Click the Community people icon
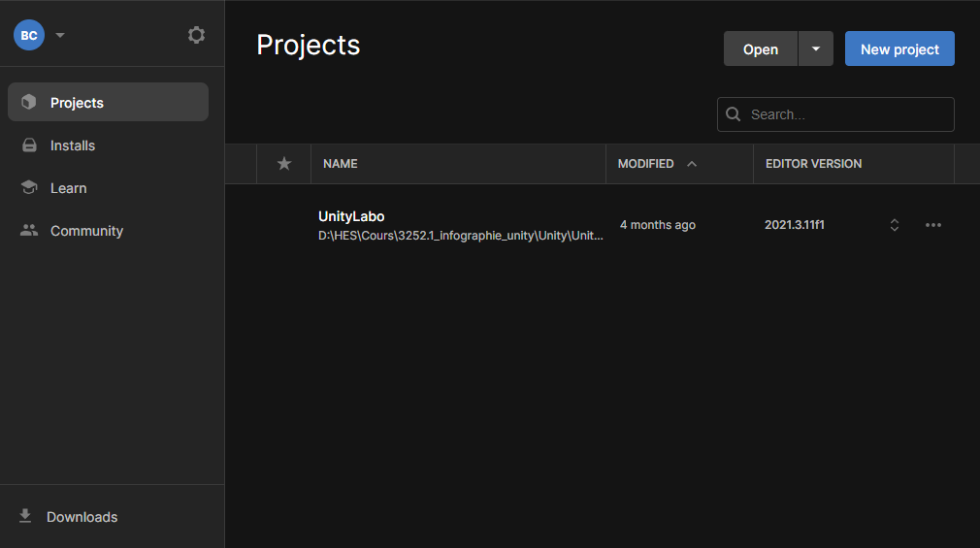 (29, 231)
